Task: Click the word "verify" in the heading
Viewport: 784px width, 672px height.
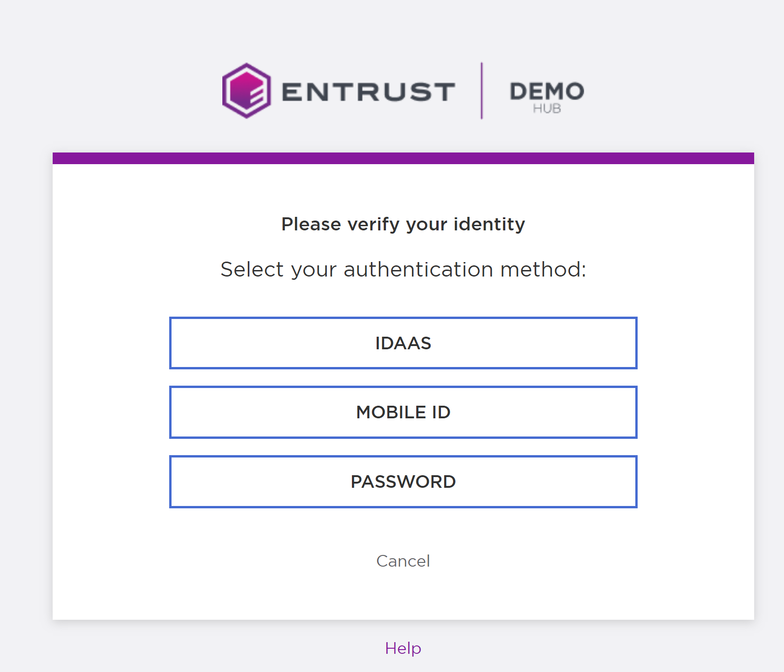Action: (374, 224)
